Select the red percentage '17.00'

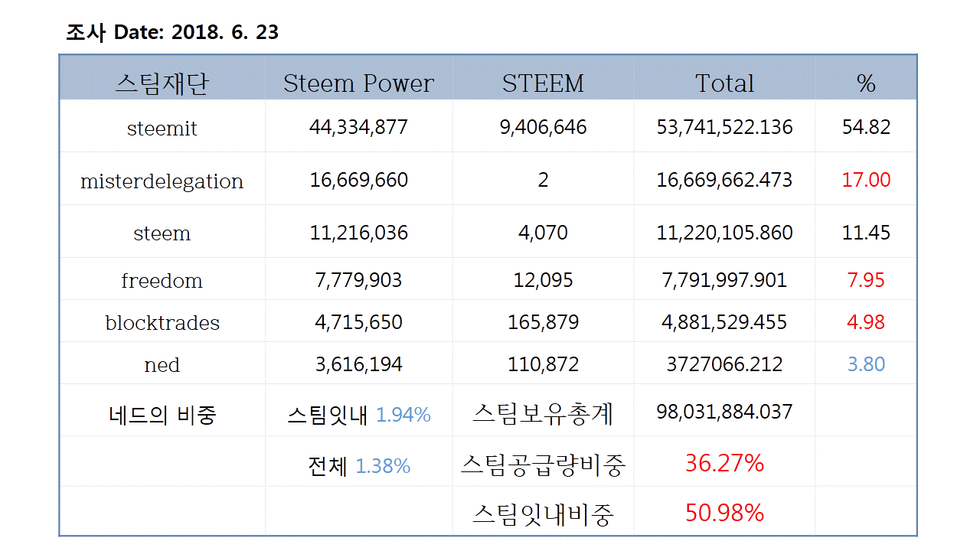(866, 180)
